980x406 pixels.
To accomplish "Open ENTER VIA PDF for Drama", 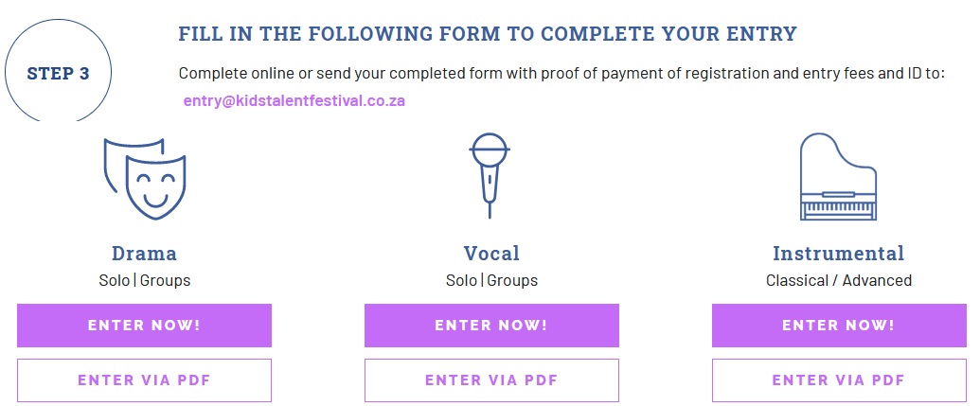I will [144, 380].
